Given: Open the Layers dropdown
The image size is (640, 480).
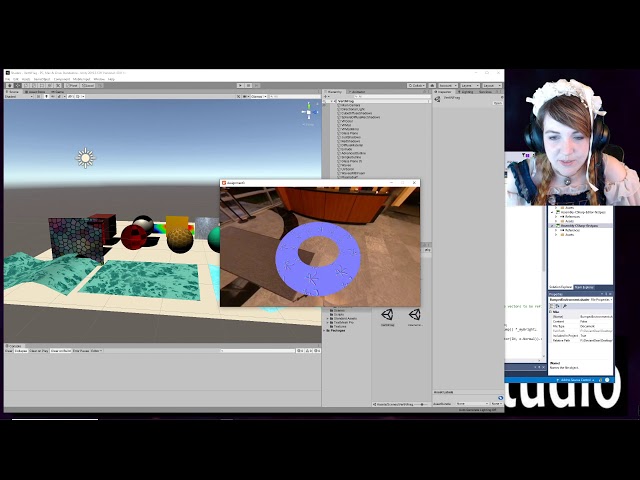Looking at the screenshot, I should pyautogui.click(x=470, y=85).
